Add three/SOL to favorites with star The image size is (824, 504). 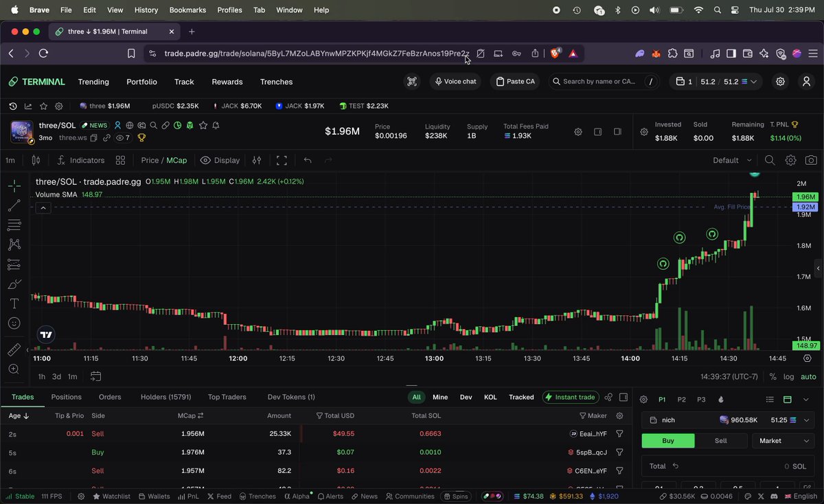(202, 126)
